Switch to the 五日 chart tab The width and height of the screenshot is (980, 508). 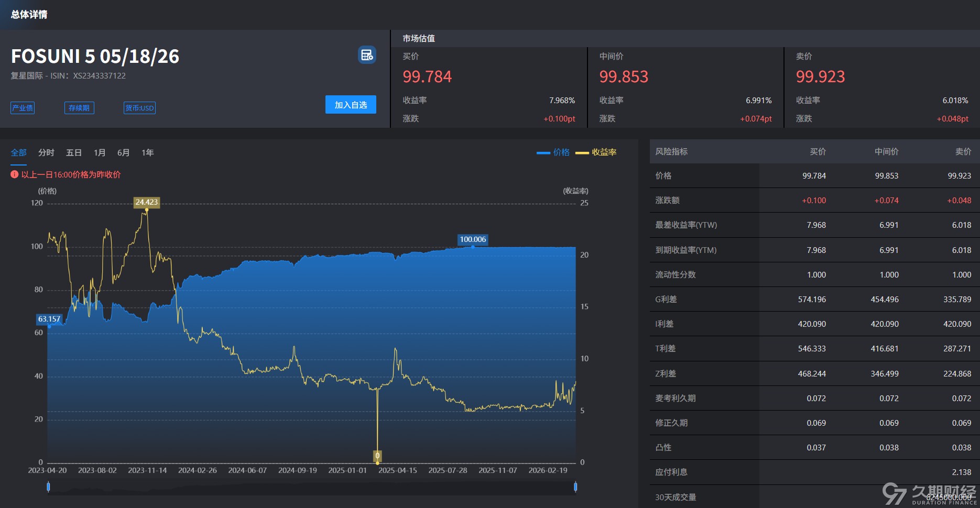pyautogui.click(x=74, y=152)
